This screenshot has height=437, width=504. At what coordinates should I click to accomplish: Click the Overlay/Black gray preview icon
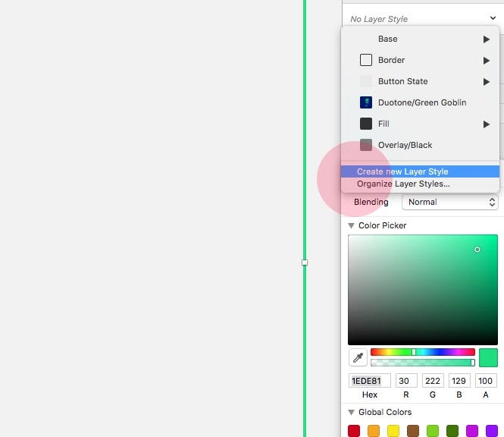tap(366, 145)
